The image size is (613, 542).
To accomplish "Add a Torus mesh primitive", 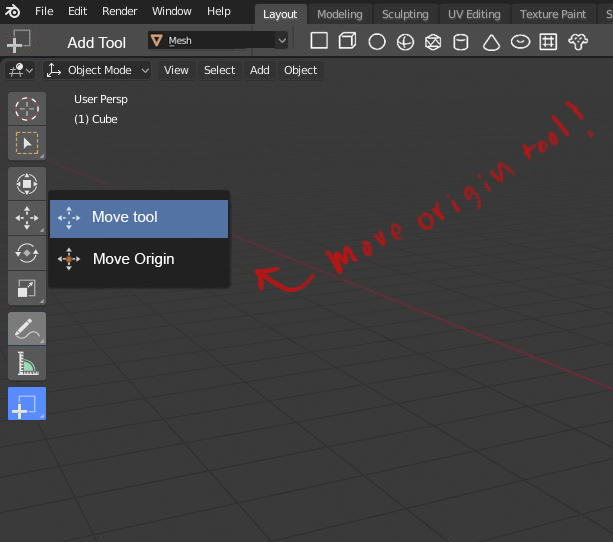I will click(x=520, y=41).
